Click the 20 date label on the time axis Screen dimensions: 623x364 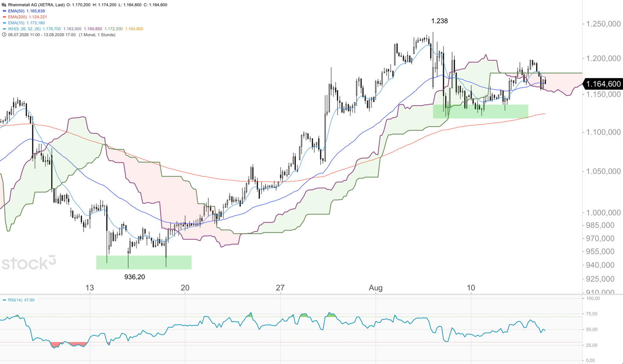point(185,288)
